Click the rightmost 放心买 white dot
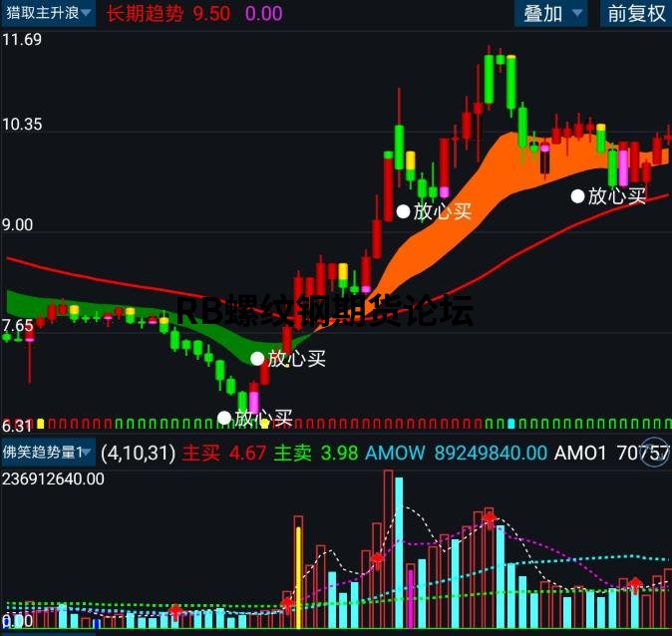 coord(577,196)
